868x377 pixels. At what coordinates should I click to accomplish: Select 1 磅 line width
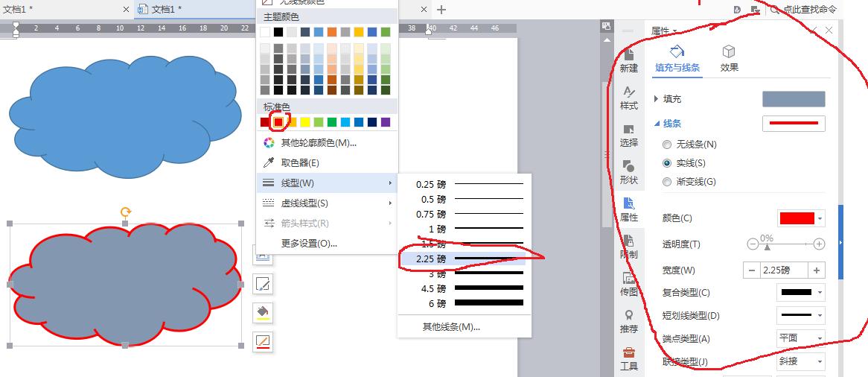click(x=464, y=229)
